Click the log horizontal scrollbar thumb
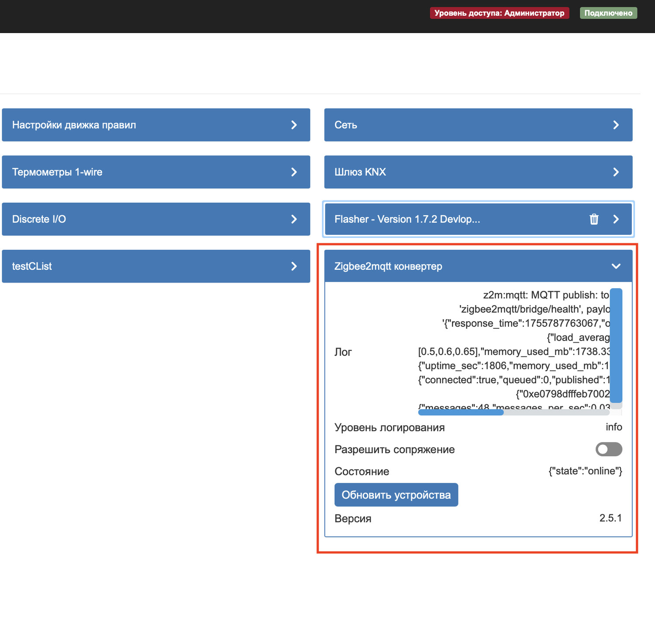The height and width of the screenshot is (644, 655). (x=461, y=412)
